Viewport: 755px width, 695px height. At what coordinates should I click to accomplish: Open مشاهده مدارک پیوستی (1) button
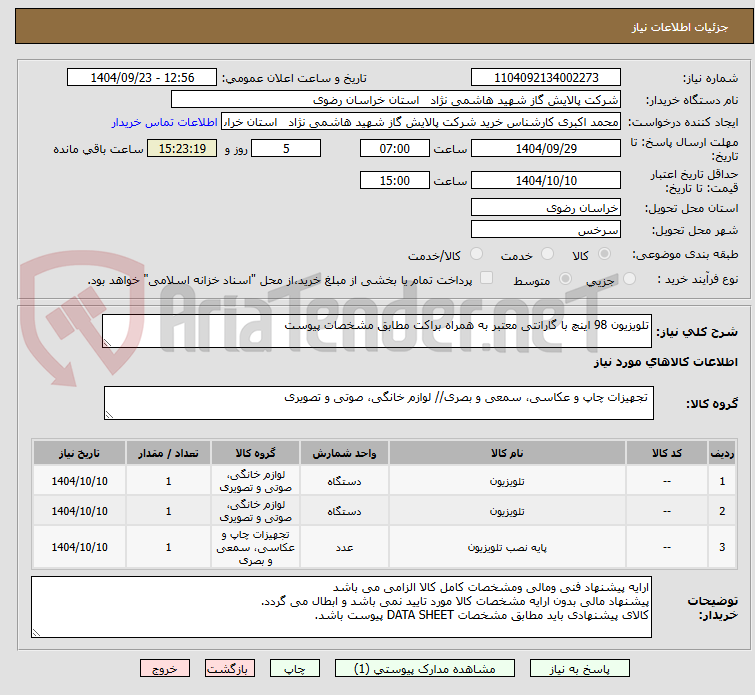425,669
